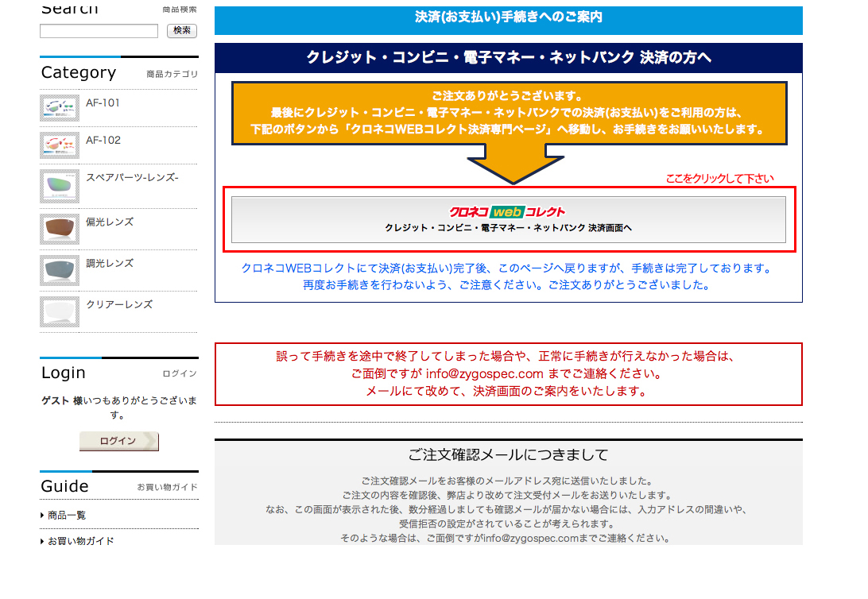The image size is (868, 599).
Task: Open the 調光レンズ gray lens thumbnail
Action: click(x=60, y=270)
